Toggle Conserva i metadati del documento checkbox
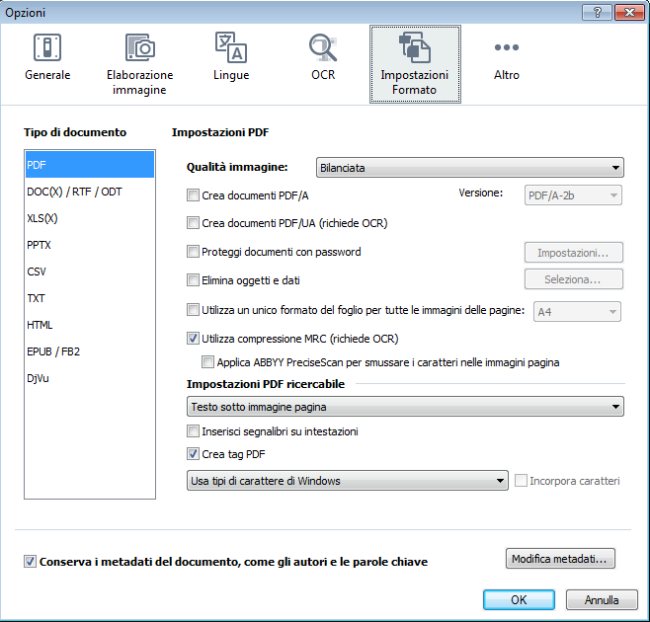Image resolution: width=650 pixels, height=622 pixels. [30, 562]
